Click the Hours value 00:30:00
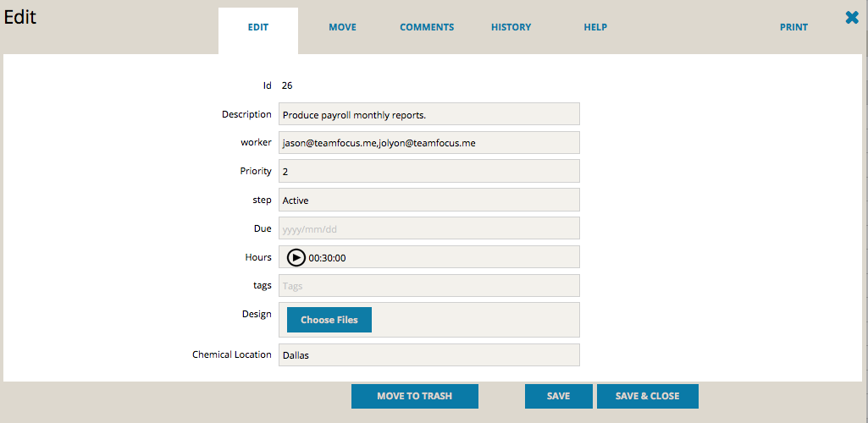The width and height of the screenshot is (868, 423). [327, 258]
